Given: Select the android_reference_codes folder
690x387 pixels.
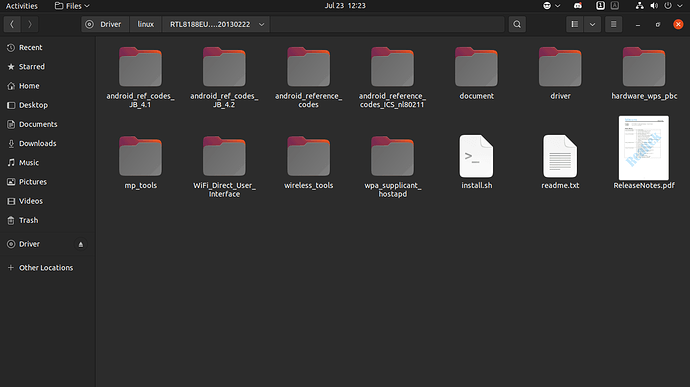Looking at the screenshot, I should point(308,77).
